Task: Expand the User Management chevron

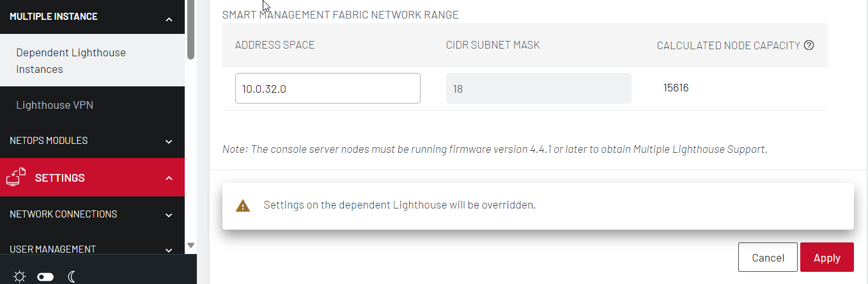Action: (169, 250)
